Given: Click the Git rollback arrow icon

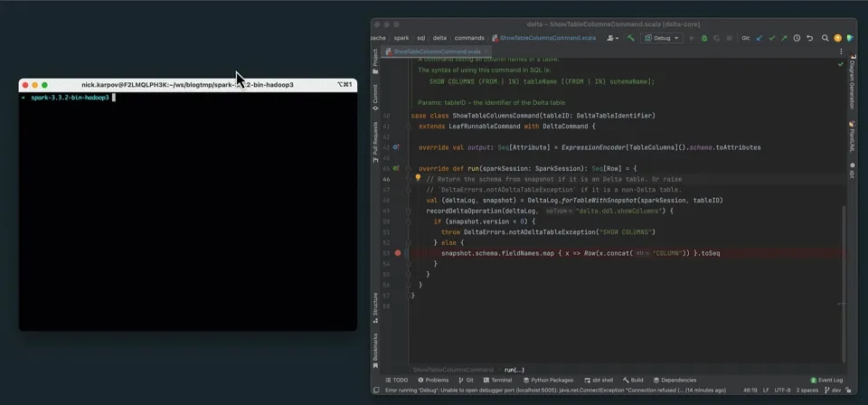Looking at the screenshot, I should pyautogui.click(x=809, y=38).
